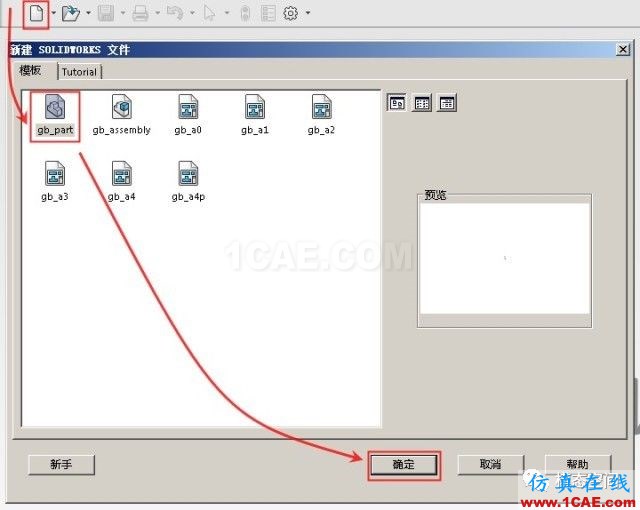Image resolution: width=640 pixels, height=510 pixels.
Task: Switch to details list view
Action: (447, 103)
